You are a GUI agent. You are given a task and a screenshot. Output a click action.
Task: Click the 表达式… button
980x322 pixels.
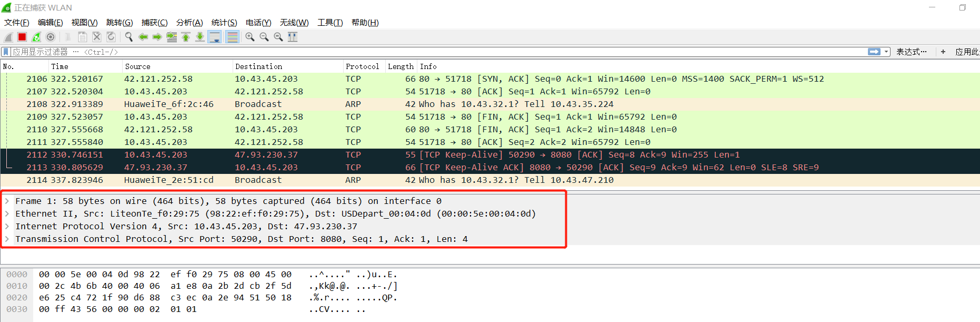pyautogui.click(x=912, y=52)
